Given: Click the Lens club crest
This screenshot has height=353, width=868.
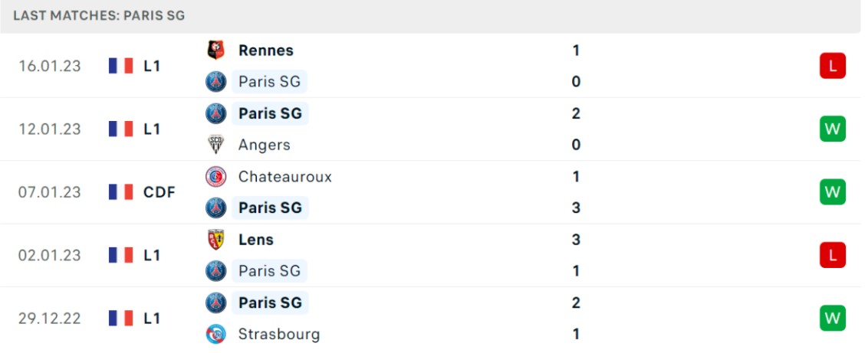Looking at the screenshot, I should coord(216,240).
